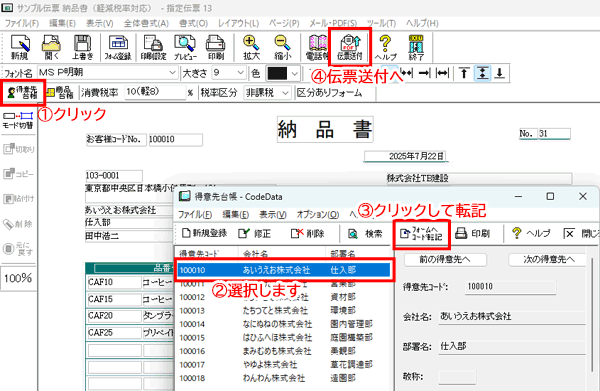
Task: Toggle the モード切替 mode switch
Action: [x=18, y=120]
